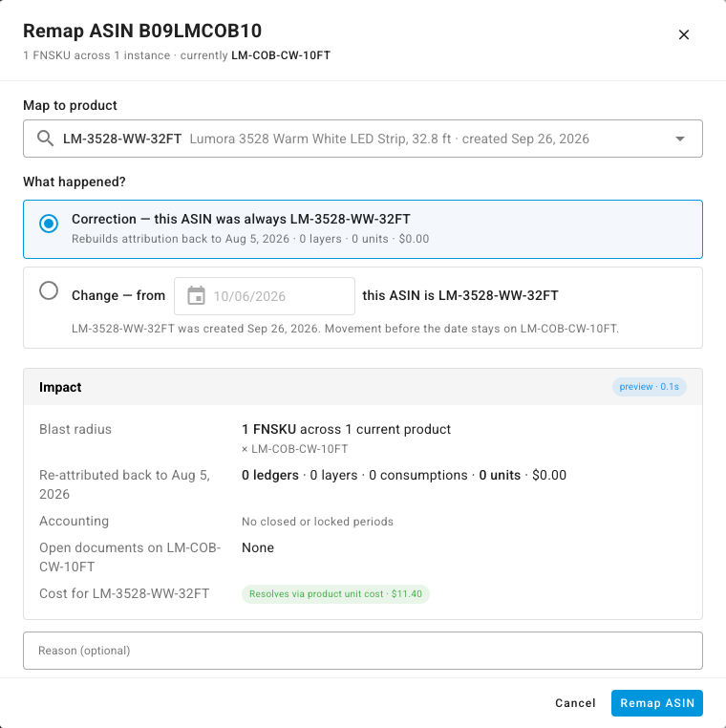Image resolution: width=726 pixels, height=728 pixels.
Task: Click Cost for LM-3528-WW-32FT label
Action: tap(124, 593)
